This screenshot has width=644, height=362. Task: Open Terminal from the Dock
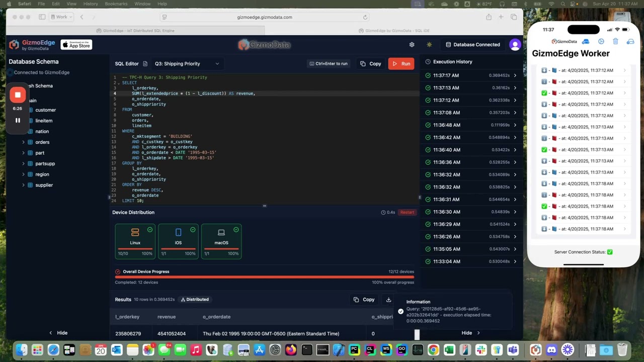306,350
